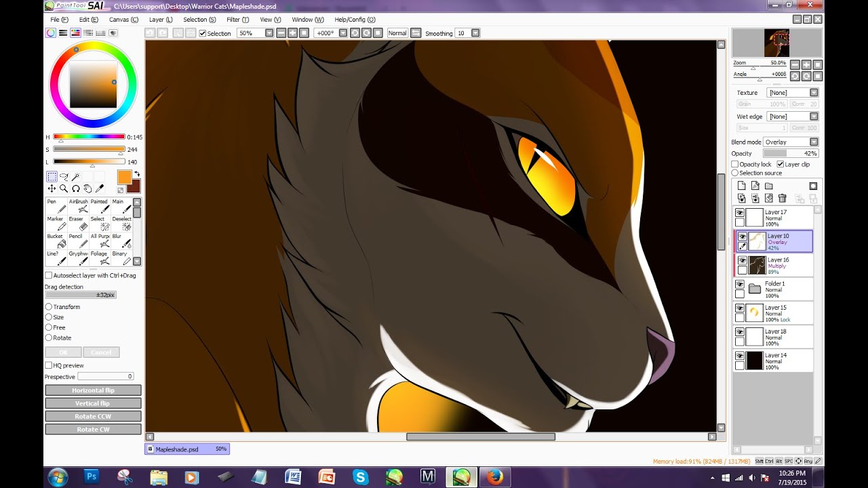Screen dimensions: 868x488
Task: Pick the Bucket fill tool
Action: click(x=56, y=241)
